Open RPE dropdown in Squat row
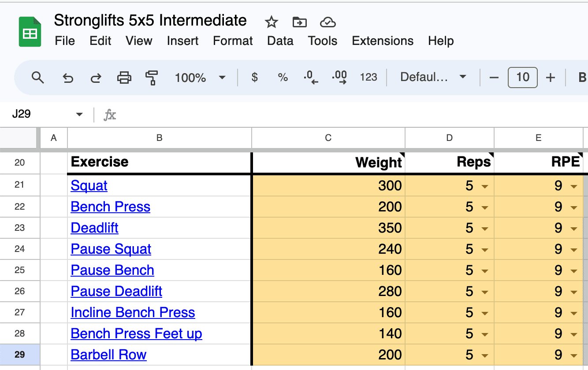The width and height of the screenshot is (588, 370). click(574, 187)
